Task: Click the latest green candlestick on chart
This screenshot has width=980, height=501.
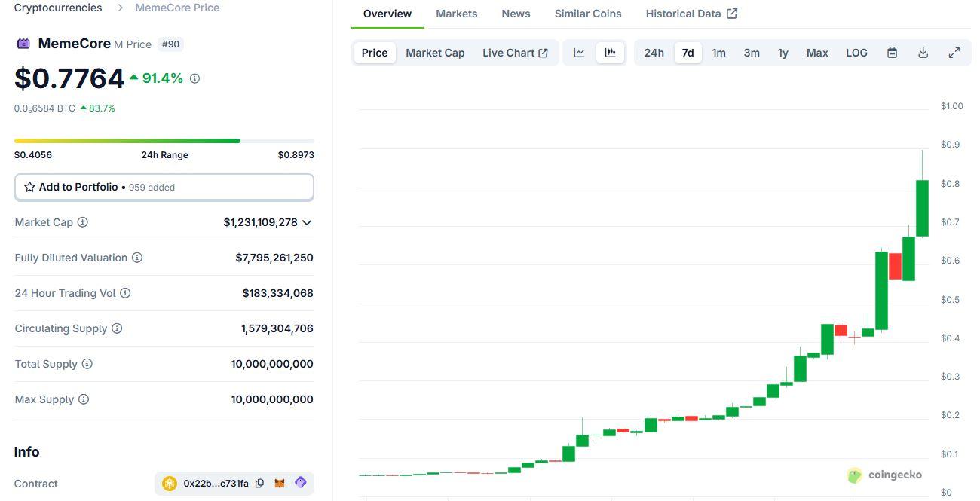Action: pos(922,208)
